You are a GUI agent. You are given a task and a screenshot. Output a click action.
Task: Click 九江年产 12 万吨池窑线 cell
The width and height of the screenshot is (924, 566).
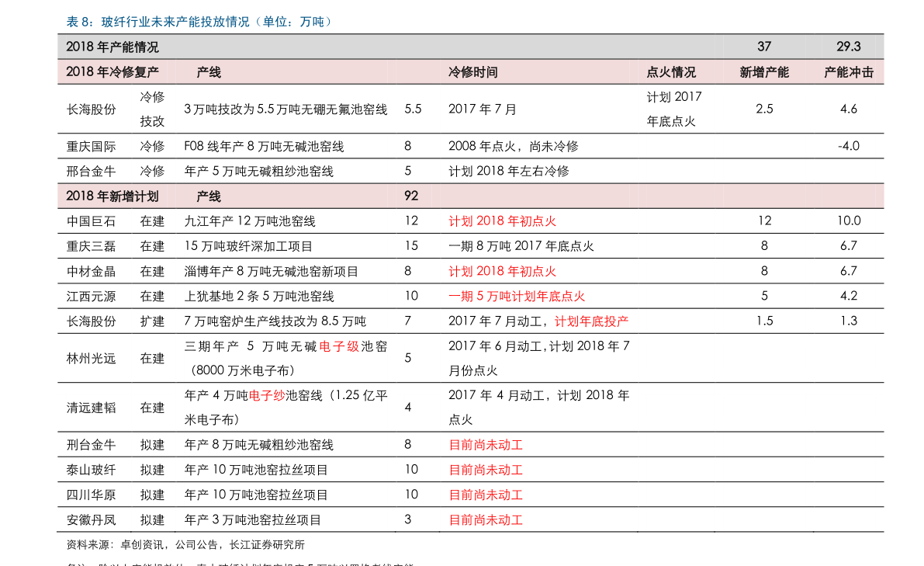(x=249, y=221)
